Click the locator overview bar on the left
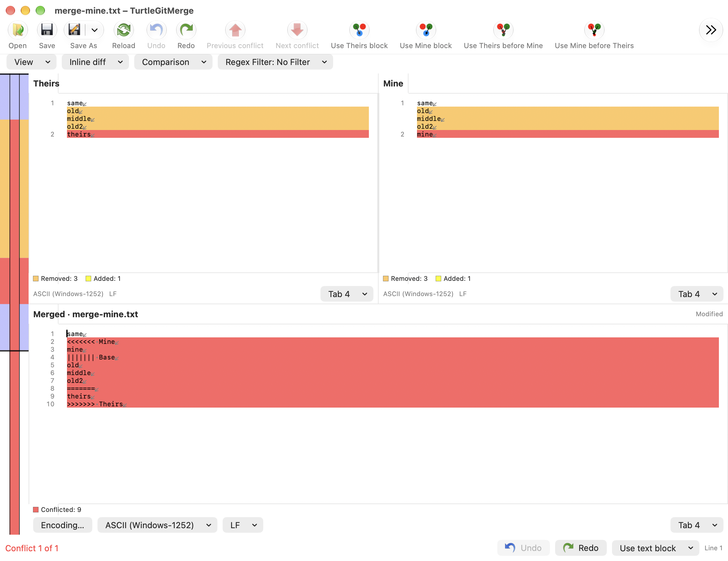Image resolution: width=728 pixels, height=561 pixels. point(14,304)
